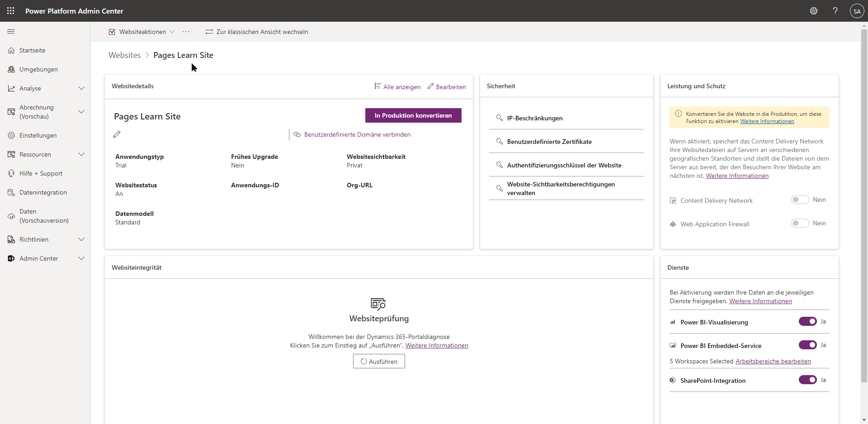Expand the Analyse menu chevron

click(x=81, y=88)
